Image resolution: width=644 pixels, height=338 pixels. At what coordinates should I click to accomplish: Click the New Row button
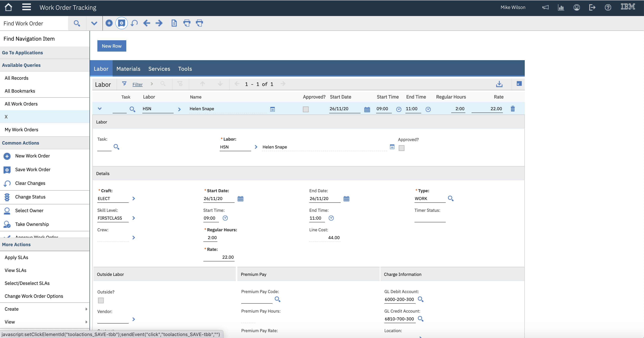(x=111, y=46)
